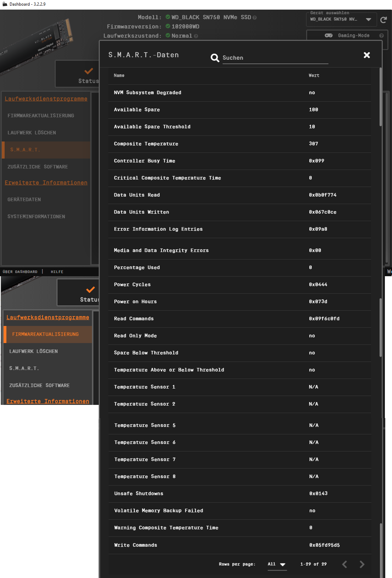Click the help icon beside Modell name
The width and height of the screenshot is (392, 578).
point(255,17)
